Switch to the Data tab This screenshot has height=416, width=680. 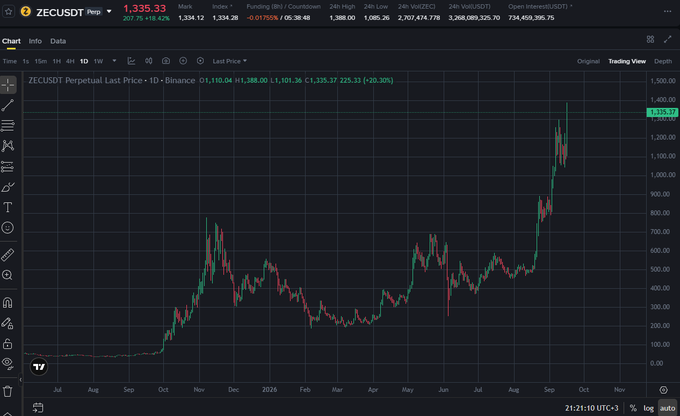pos(58,41)
